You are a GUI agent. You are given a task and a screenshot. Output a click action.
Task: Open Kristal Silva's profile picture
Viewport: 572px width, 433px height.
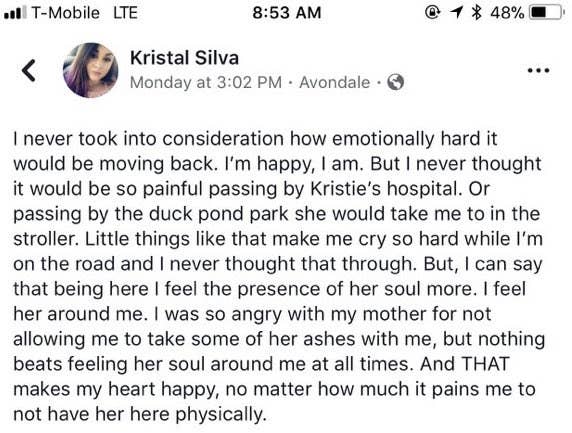tap(90, 70)
